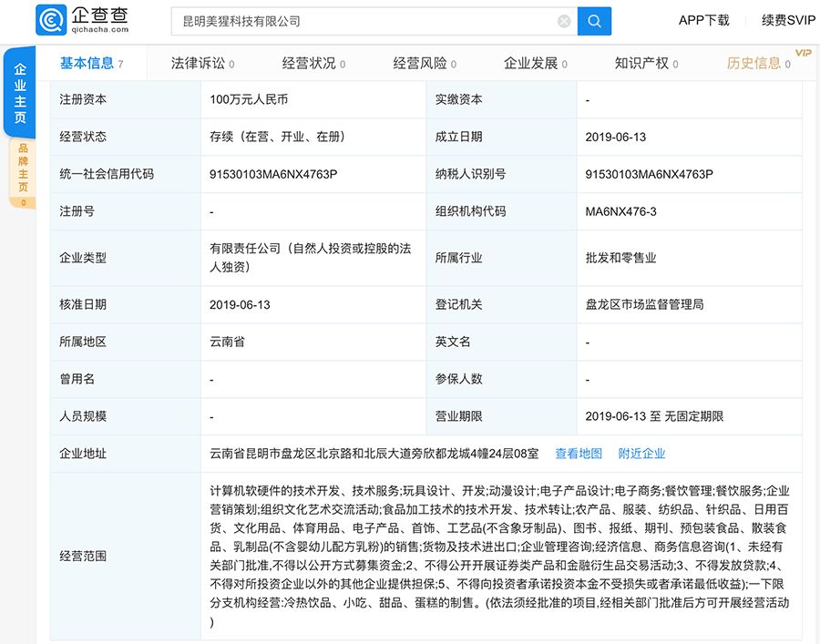Click the industry value 批发和零售业

click(620, 258)
